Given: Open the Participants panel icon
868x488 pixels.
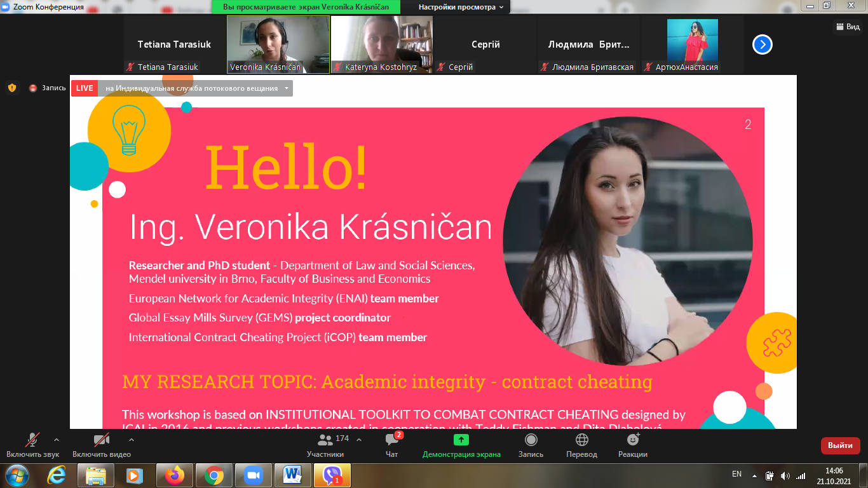Looking at the screenshot, I should 326,440.
